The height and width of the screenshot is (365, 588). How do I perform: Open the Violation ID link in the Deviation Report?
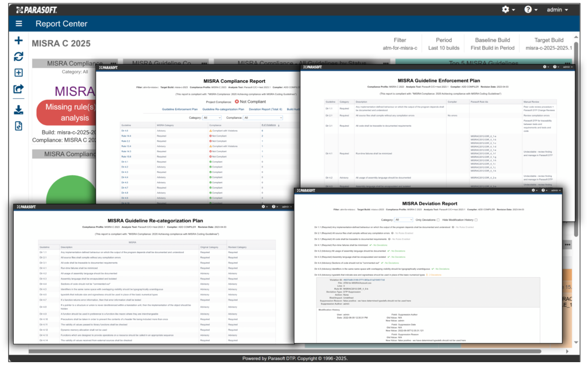tap(363, 280)
